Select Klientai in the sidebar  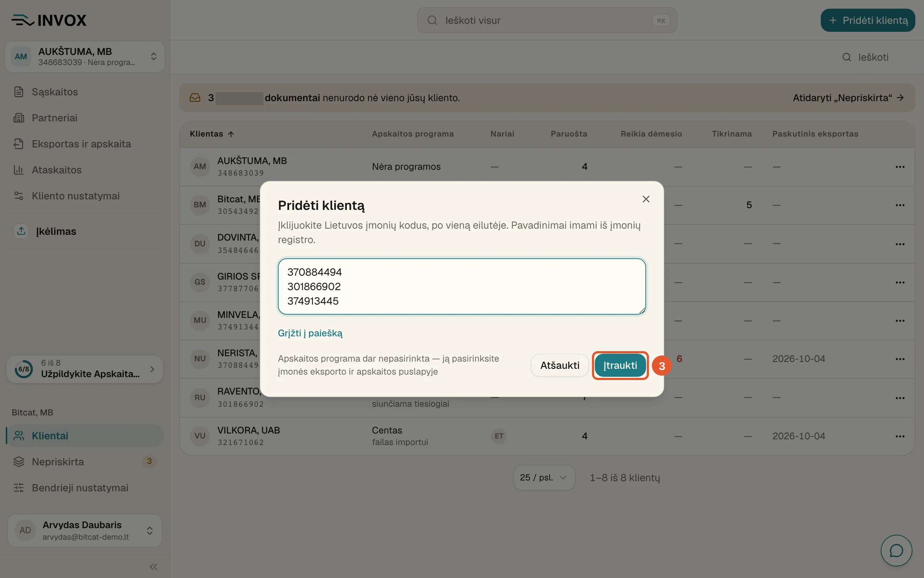tap(85, 436)
